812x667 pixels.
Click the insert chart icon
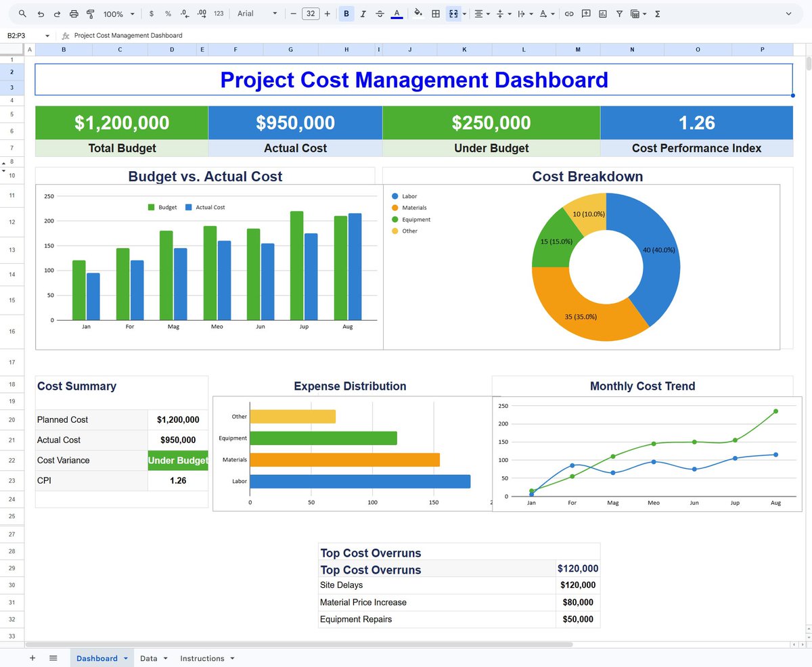pyautogui.click(x=602, y=14)
